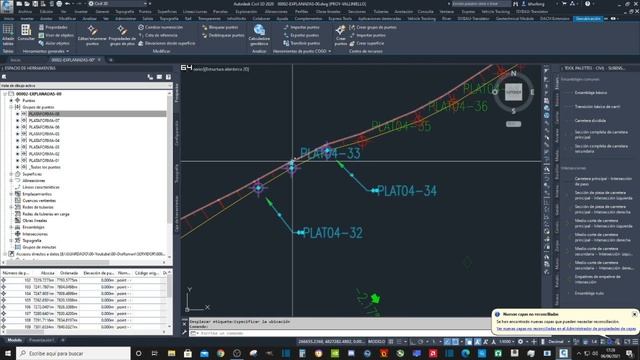This screenshot has width=640, height=360.
Task: Toggle polar tracking in status bar
Action: pos(420,342)
